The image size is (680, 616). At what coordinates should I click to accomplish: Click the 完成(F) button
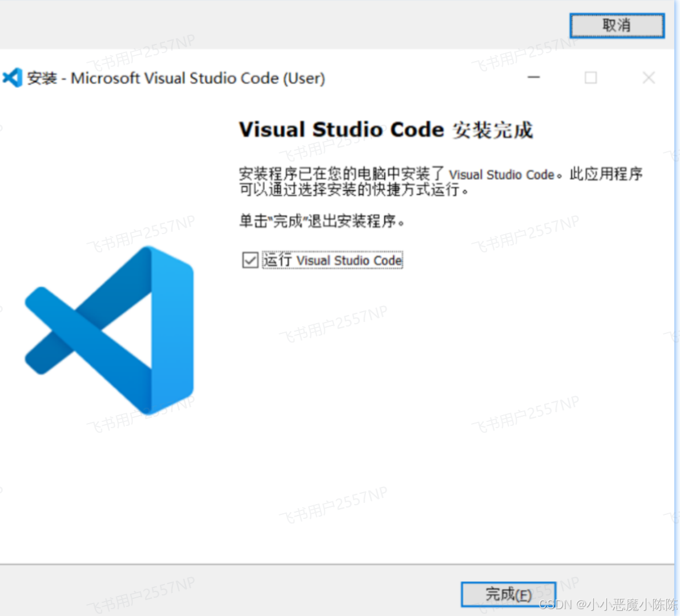pyautogui.click(x=508, y=594)
